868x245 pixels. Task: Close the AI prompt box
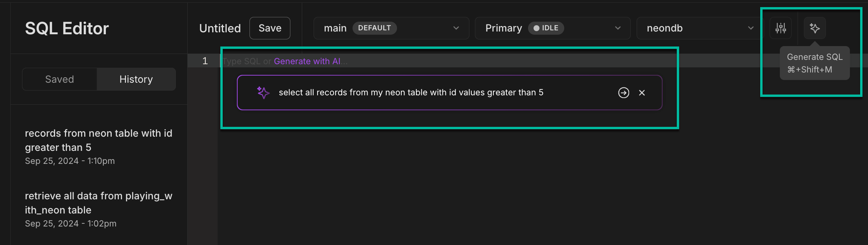642,93
